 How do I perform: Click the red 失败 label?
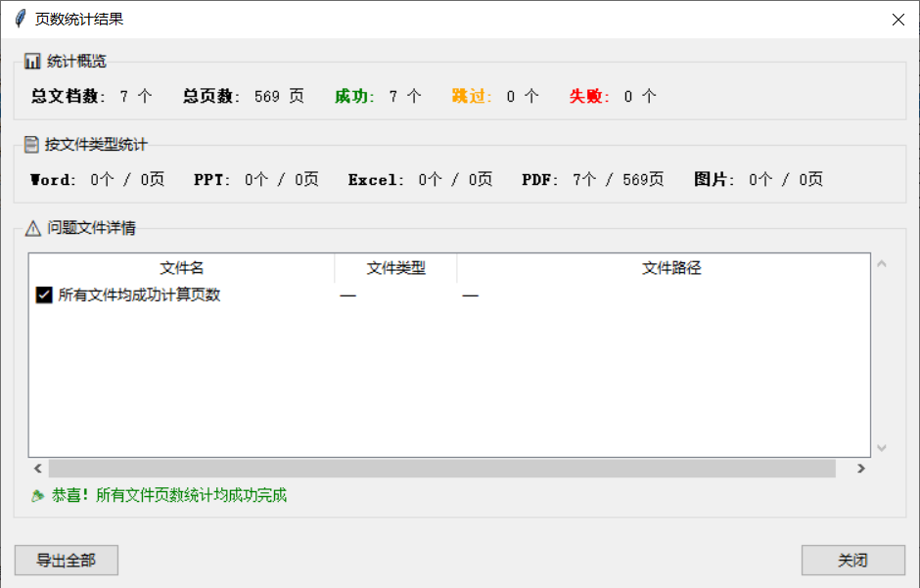[589, 96]
